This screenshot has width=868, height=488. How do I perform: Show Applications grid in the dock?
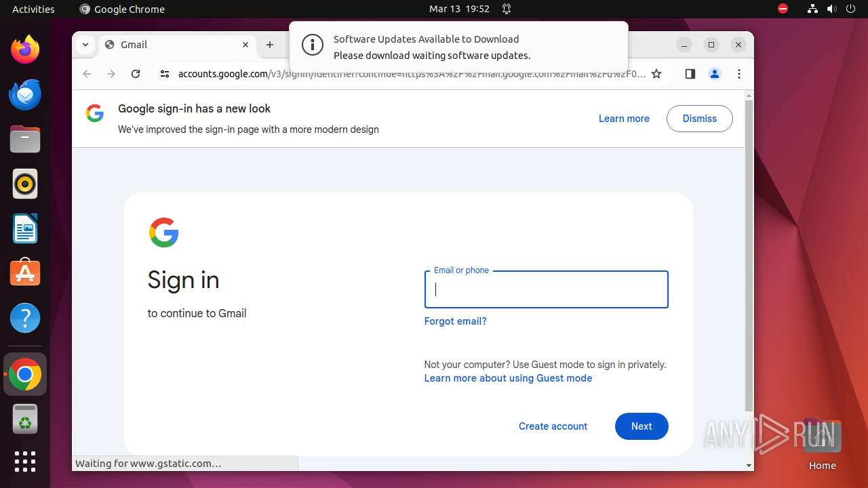coord(25,462)
